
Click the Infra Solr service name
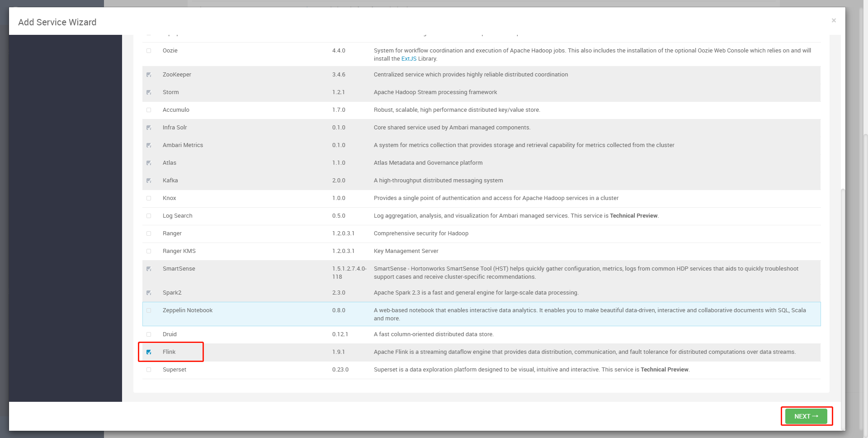(175, 128)
